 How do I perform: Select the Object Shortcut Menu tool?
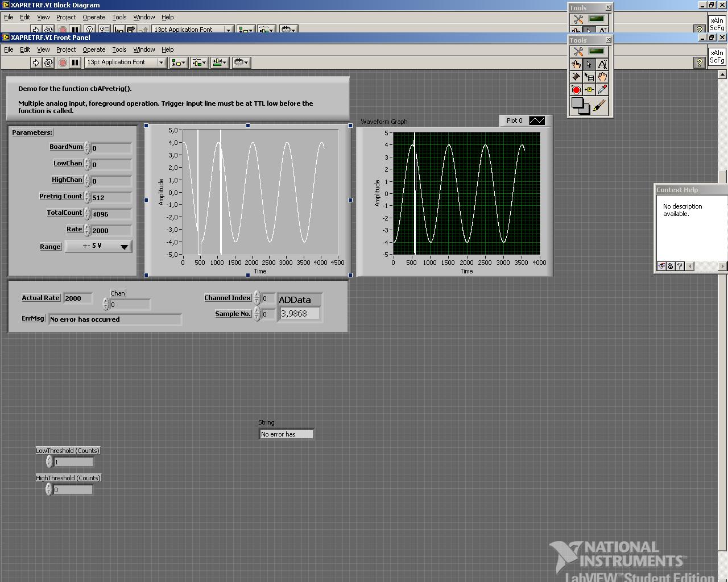pos(589,77)
